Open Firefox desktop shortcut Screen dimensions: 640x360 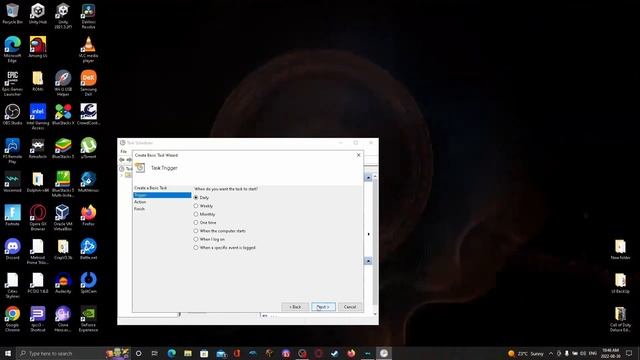(x=88, y=216)
